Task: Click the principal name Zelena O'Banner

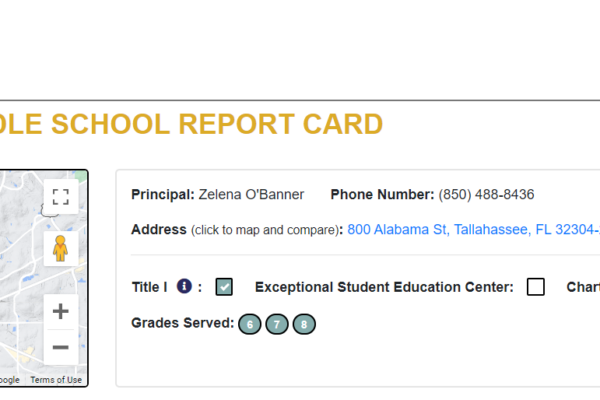Action: click(251, 194)
